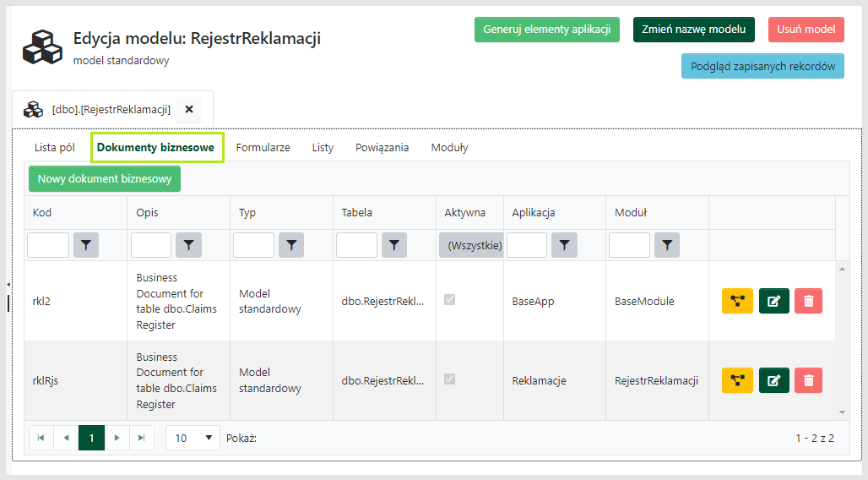The height and width of the screenshot is (480, 868).
Task: Click the red trash icon for rkl2 row
Action: (808, 301)
